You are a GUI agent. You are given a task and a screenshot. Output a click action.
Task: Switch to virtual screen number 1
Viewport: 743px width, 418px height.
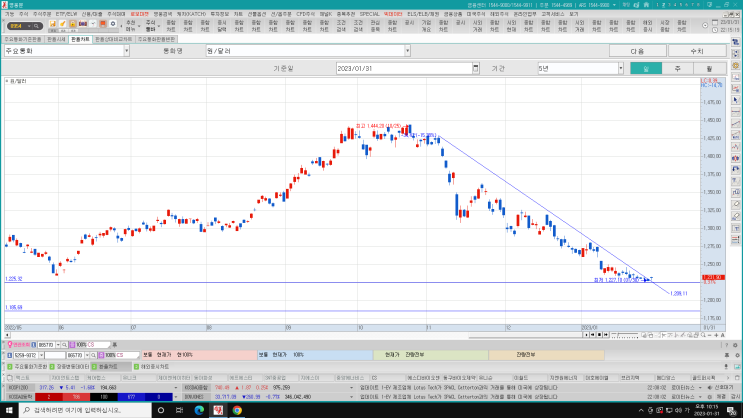point(657,5)
